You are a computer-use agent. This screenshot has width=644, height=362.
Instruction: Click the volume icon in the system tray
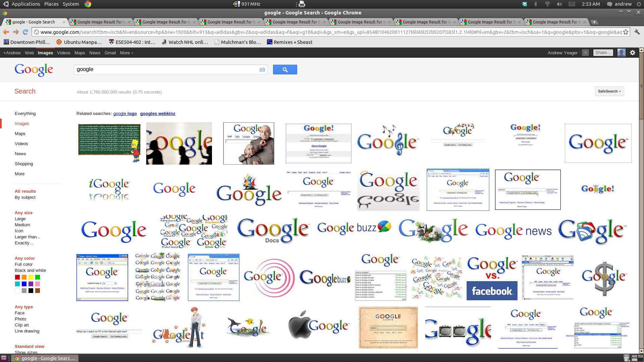(559, 4)
